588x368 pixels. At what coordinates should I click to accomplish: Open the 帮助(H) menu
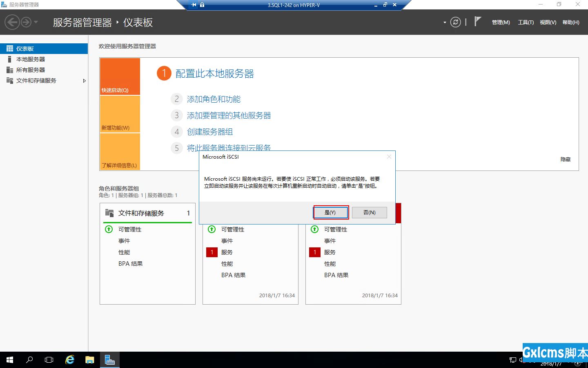coord(571,22)
